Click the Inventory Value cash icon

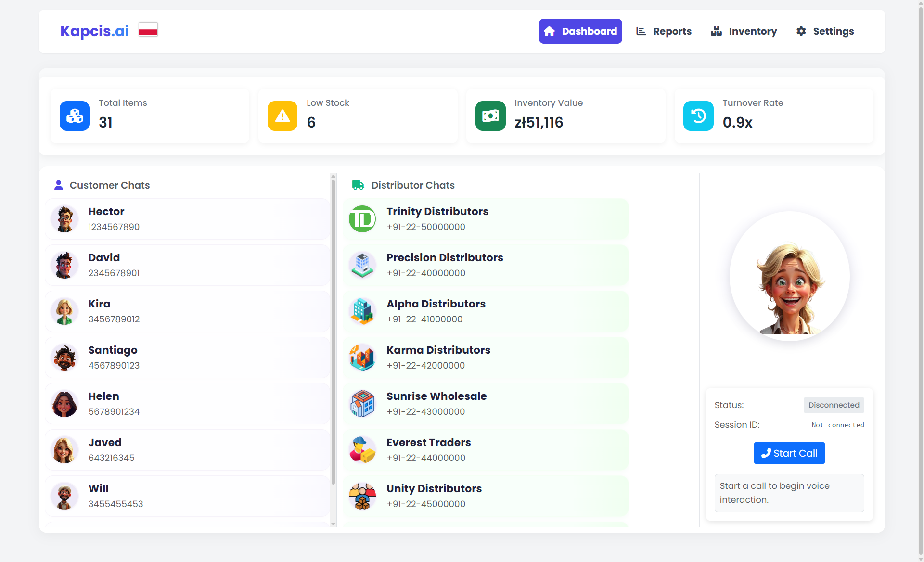(490, 115)
